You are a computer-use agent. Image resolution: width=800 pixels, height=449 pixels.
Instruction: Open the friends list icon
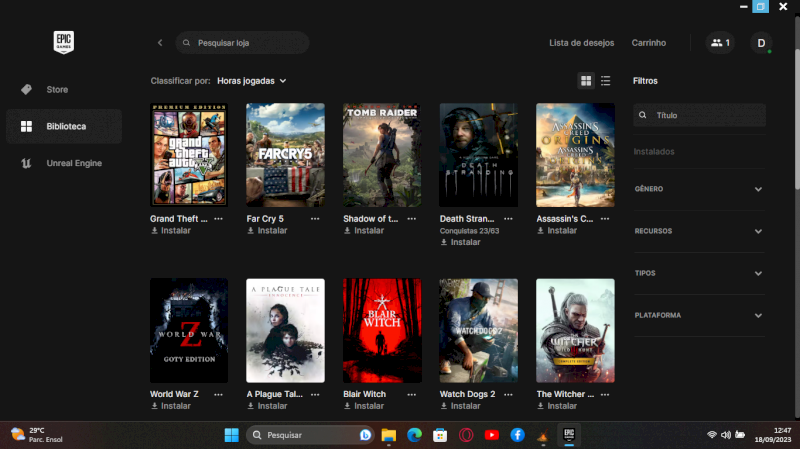pos(719,43)
